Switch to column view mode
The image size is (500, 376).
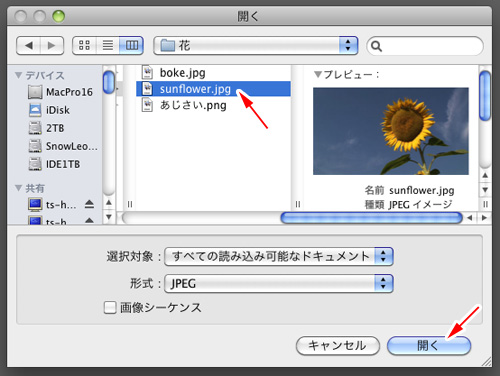coord(131,45)
